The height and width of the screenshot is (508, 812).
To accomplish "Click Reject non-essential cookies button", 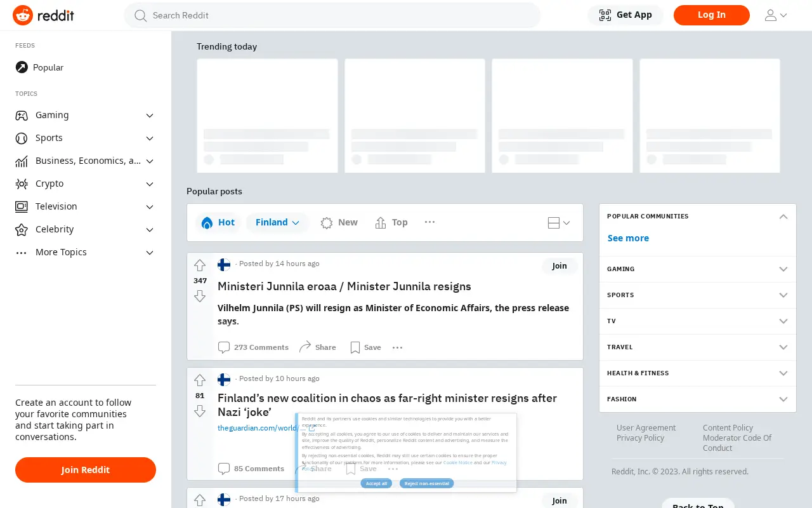I will [427, 483].
